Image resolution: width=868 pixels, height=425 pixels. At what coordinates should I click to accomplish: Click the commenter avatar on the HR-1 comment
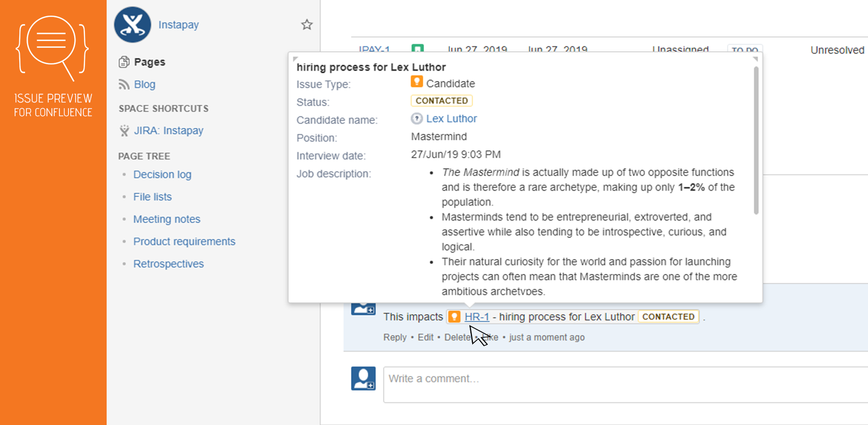[363, 309]
